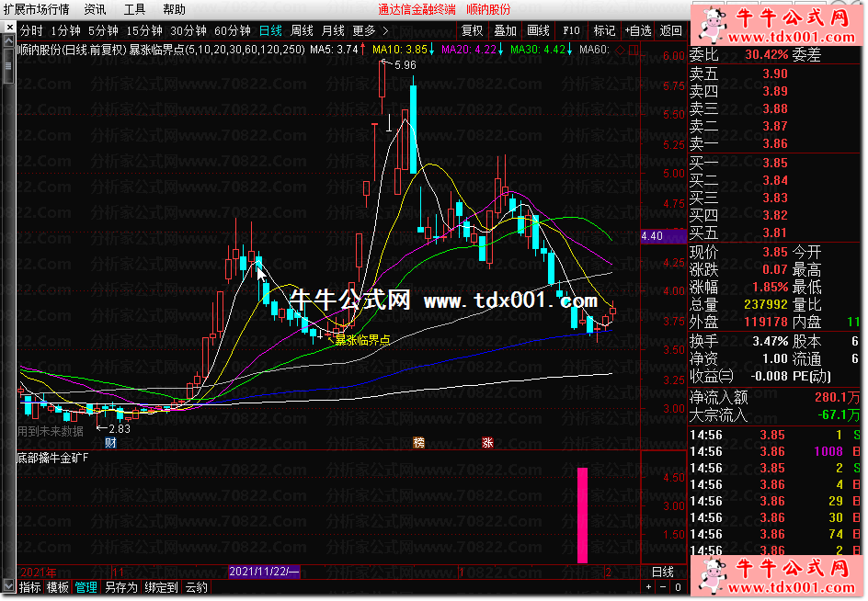The width and height of the screenshot is (868, 601).
Task: Click the 0 reset button
Action: pyautogui.click(x=679, y=587)
